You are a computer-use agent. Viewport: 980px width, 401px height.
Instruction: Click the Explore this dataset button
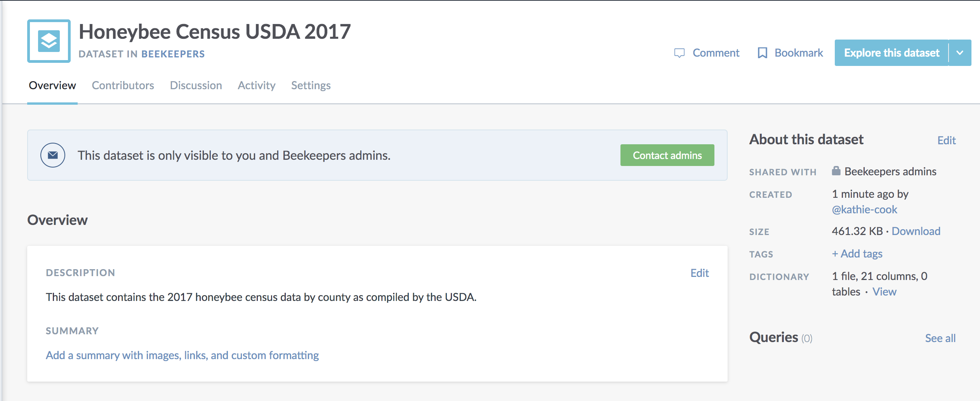coord(892,53)
